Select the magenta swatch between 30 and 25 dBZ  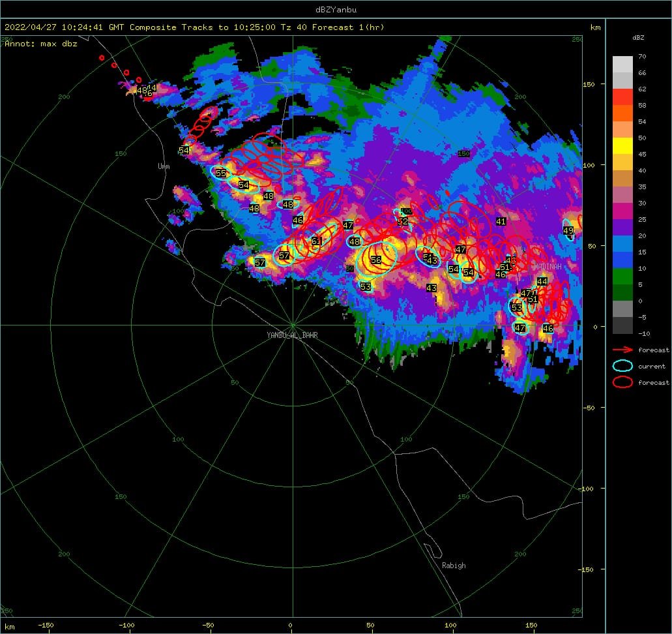point(622,211)
